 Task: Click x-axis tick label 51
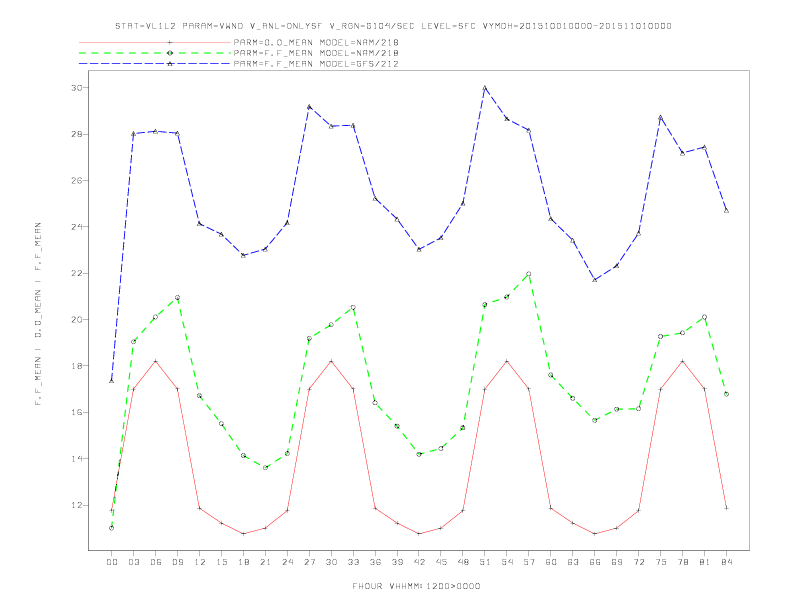tap(485, 562)
